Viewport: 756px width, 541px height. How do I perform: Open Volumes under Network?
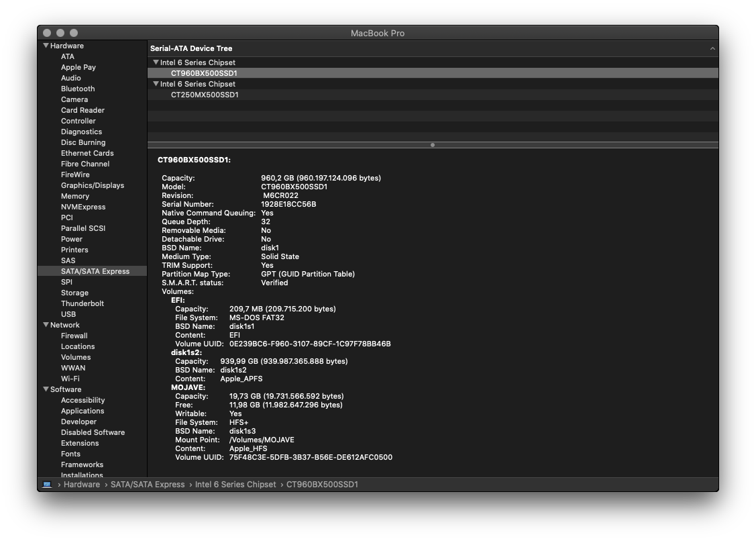coord(76,357)
